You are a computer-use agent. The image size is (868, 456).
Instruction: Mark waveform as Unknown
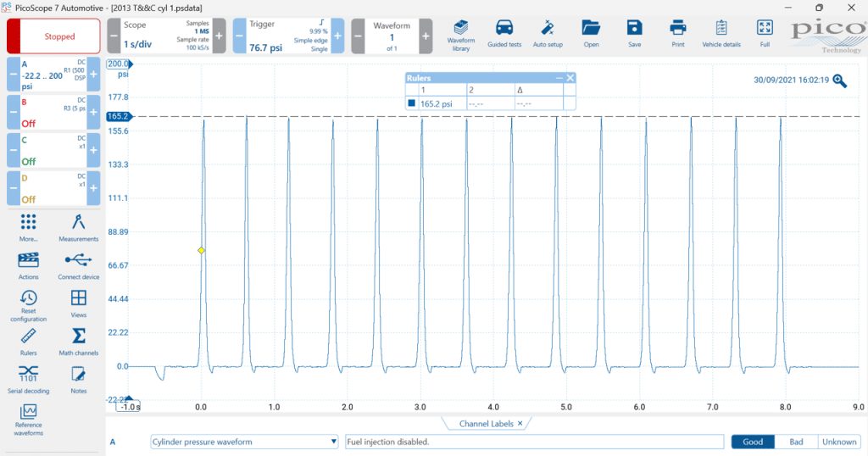pyautogui.click(x=838, y=442)
